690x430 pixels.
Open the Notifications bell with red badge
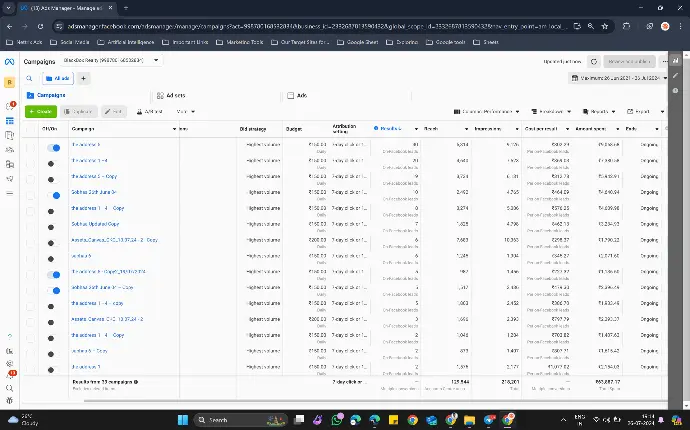[x=10, y=375]
